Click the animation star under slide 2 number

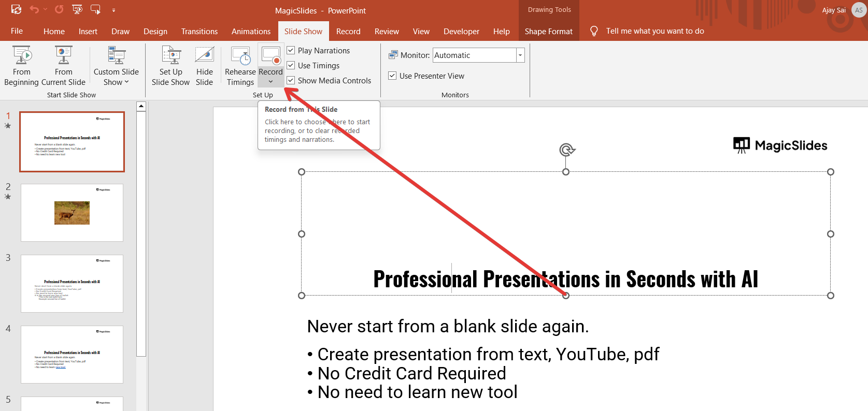[8, 197]
